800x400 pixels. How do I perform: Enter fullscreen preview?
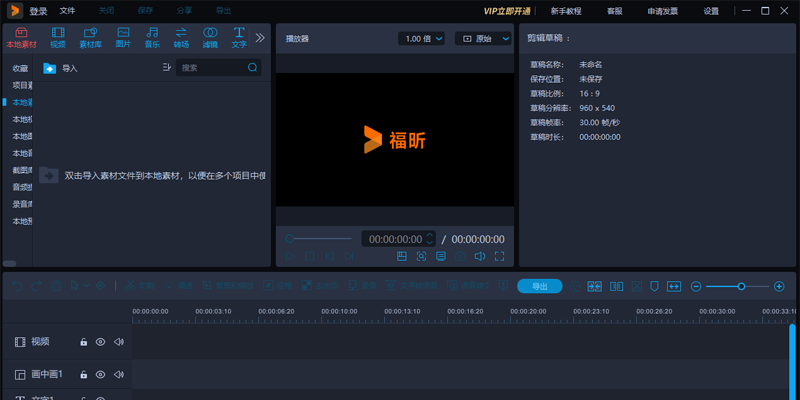499,257
